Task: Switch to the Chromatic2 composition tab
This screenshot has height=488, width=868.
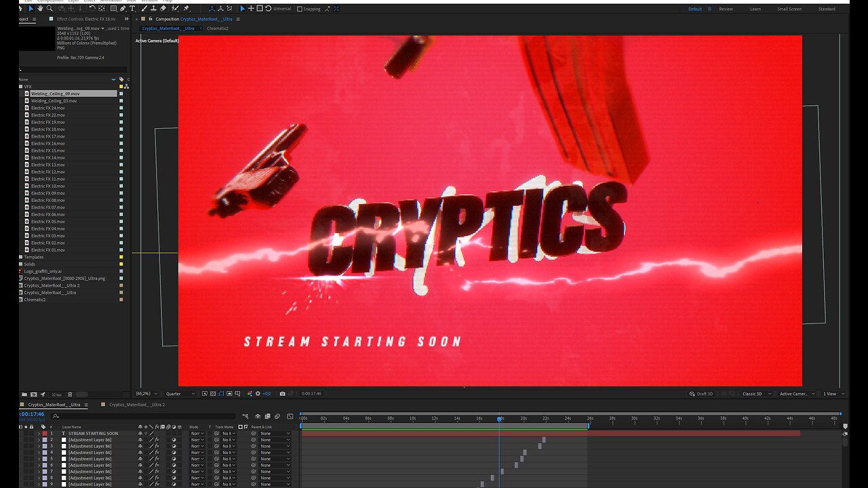Action: pyautogui.click(x=218, y=28)
